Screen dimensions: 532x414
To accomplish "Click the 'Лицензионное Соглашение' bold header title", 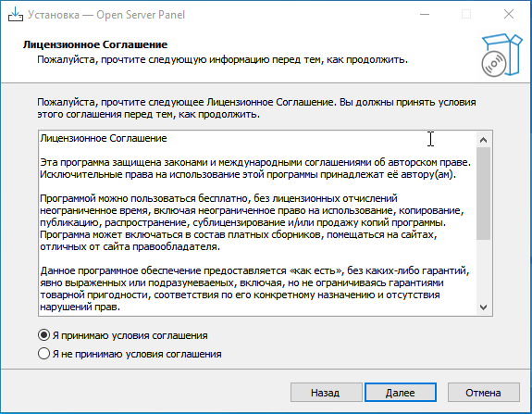I will tap(95, 44).
